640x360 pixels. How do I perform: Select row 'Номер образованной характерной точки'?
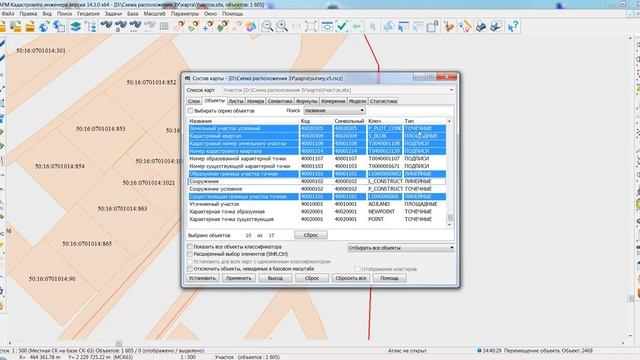317,159
